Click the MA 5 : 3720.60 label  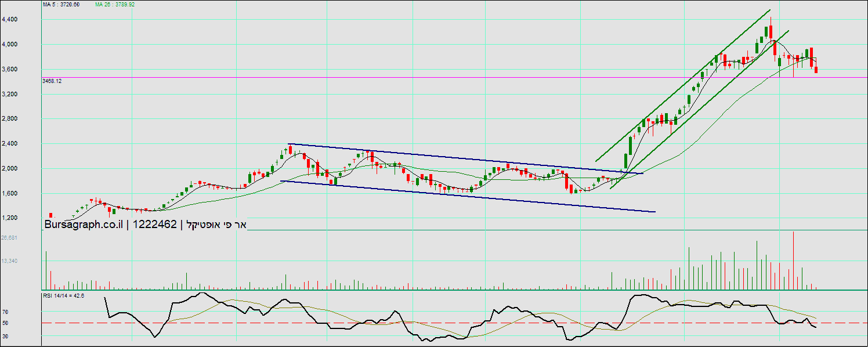63,4
